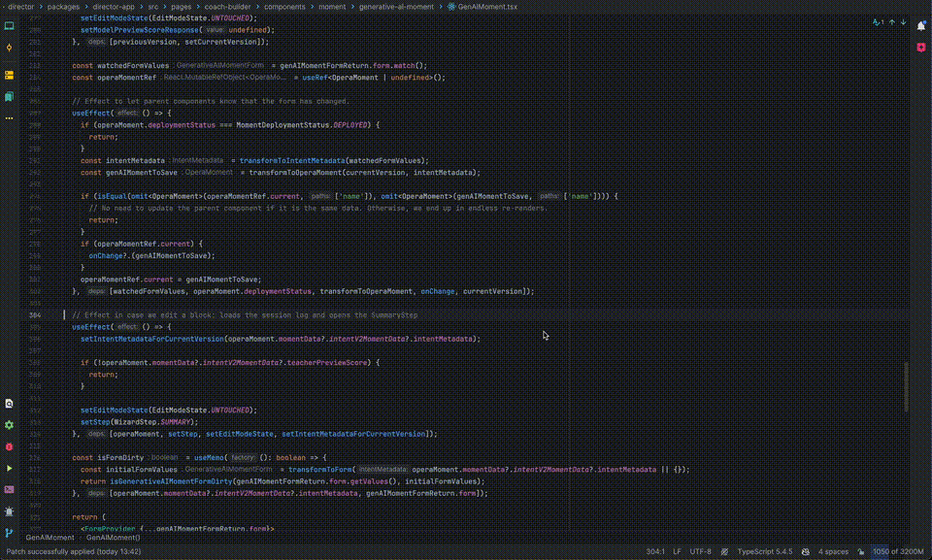Click the setIntentMetadataForCurrentVersion call on line 306
The height and width of the screenshot is (560, 932).
(152, 339)
